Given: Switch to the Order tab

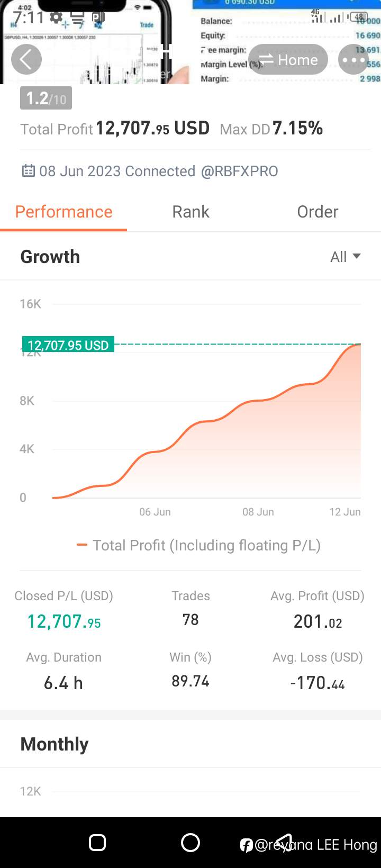Looking at the screenshot, I should point(317,212).
